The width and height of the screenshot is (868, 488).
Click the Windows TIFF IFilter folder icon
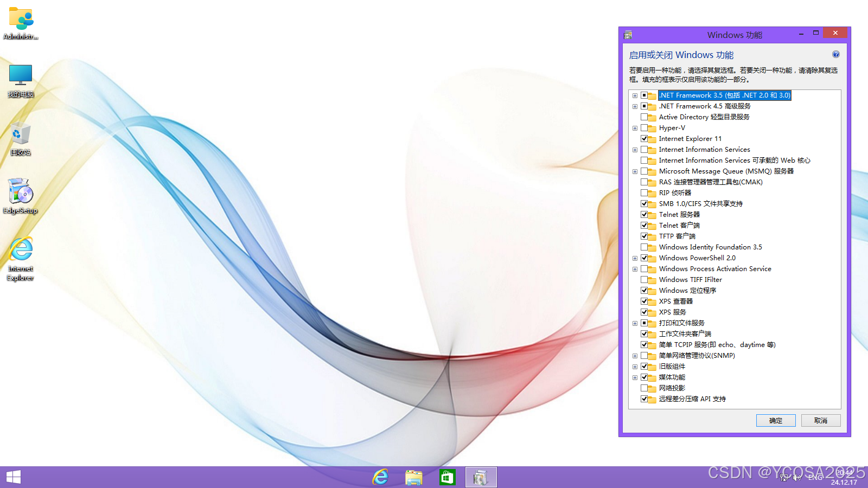coord(652,280)
